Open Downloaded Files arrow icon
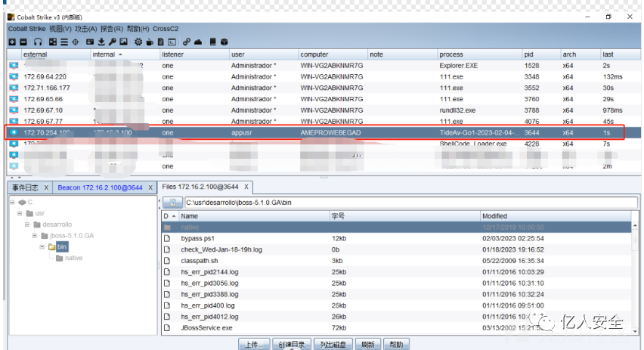Viewport: 644px width, 350px height. pos(101,42)
